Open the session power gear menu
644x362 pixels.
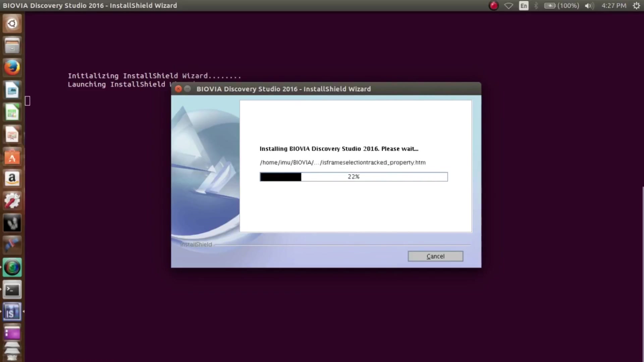636,6
